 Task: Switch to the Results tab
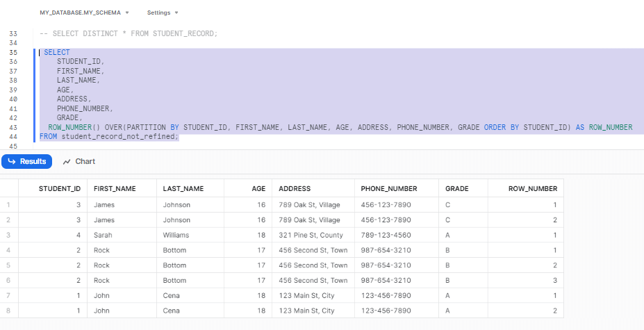pos(26,161)
